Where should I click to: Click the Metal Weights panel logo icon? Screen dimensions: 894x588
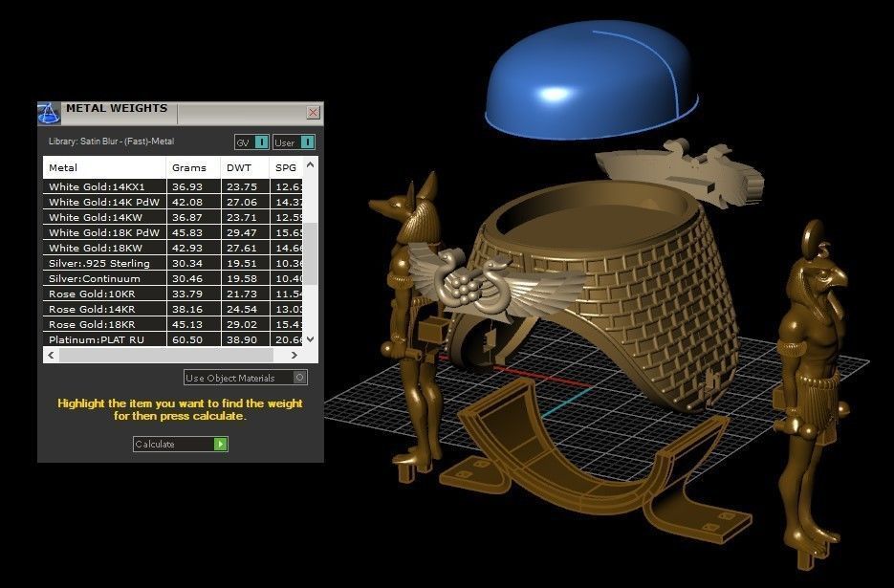pyautogui.click(x=49, y=113)
